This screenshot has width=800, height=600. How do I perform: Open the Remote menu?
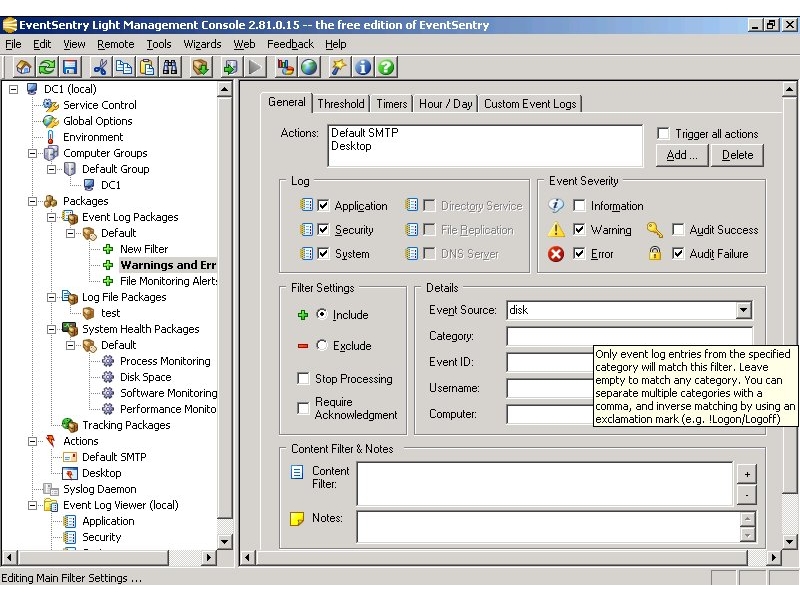coord(116,44)
